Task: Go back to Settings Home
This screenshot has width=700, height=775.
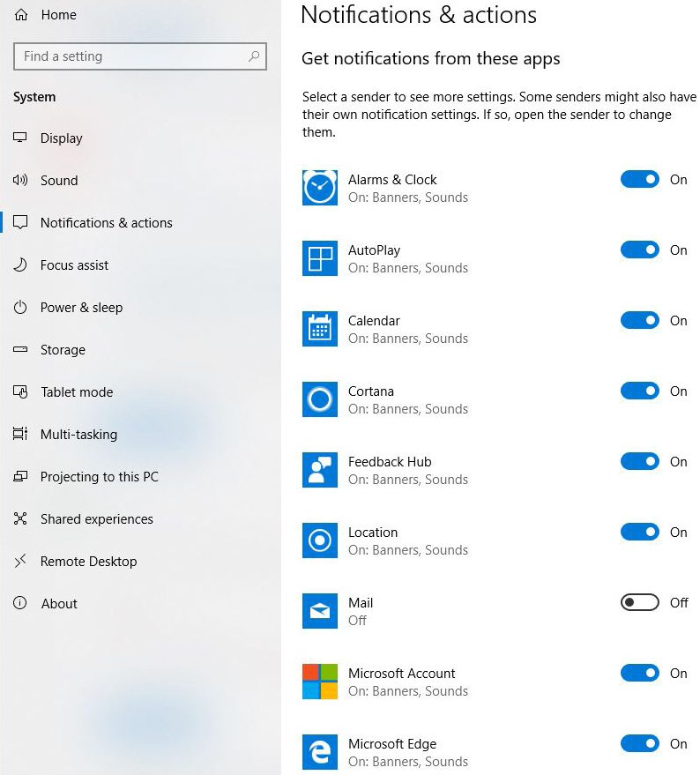Action: point(59,15)
